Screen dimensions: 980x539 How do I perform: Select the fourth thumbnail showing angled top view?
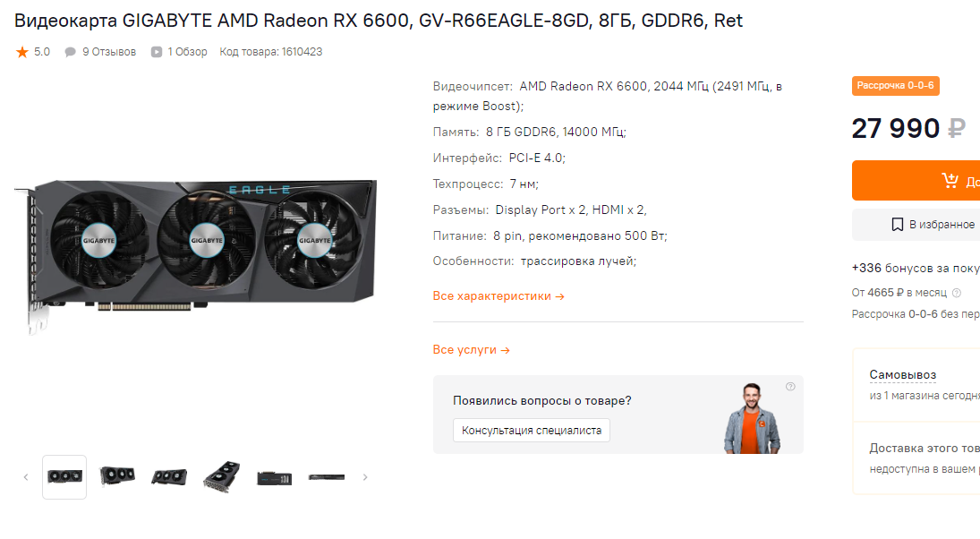[x=222, y=477]
